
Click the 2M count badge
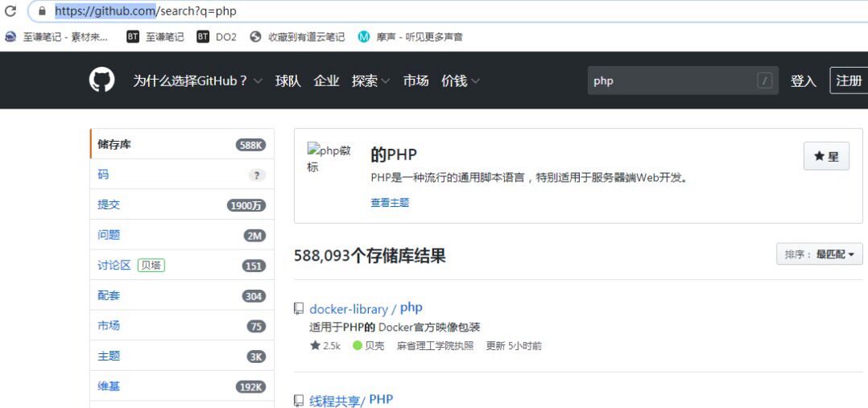click(x=254, y=236)
